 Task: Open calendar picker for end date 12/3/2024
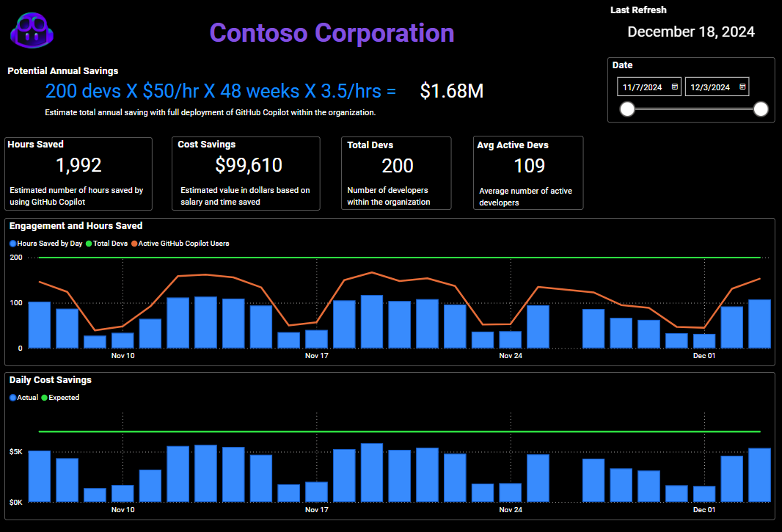tap(742, 87)
